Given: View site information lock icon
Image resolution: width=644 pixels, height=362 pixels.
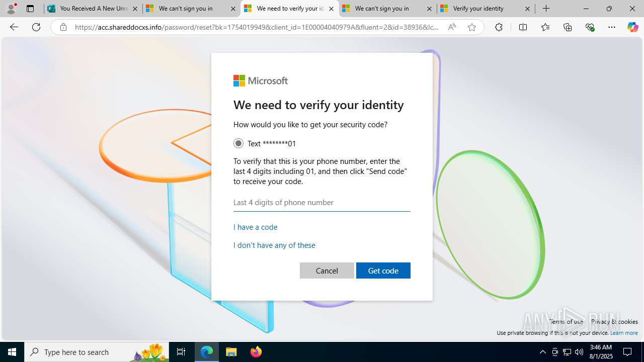Looking at the screenshot, I should click(x=63, y=27).
